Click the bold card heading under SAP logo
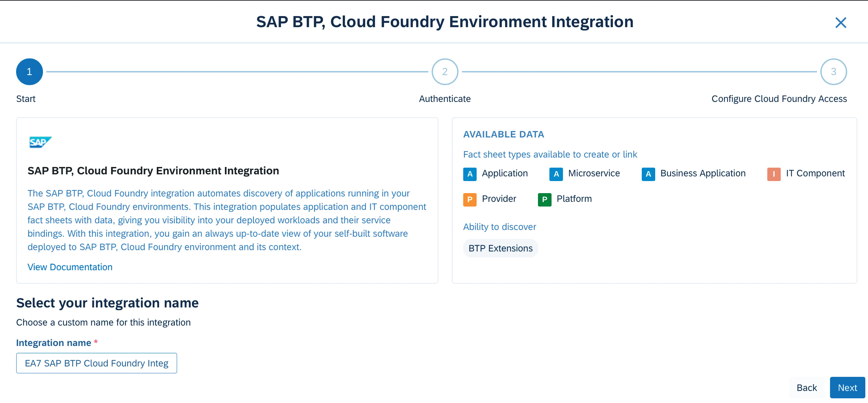The width and height of the screenshot is (868, 403). click(153, 171)
